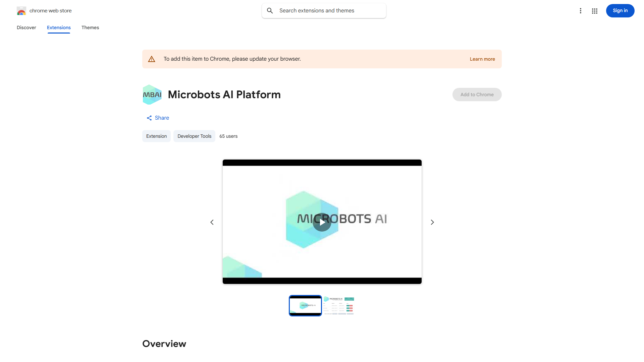Image resolution: width=644 pixels, height=362 pixels.
Task: Open the three-dot more options menu
Action: point(580,11)
